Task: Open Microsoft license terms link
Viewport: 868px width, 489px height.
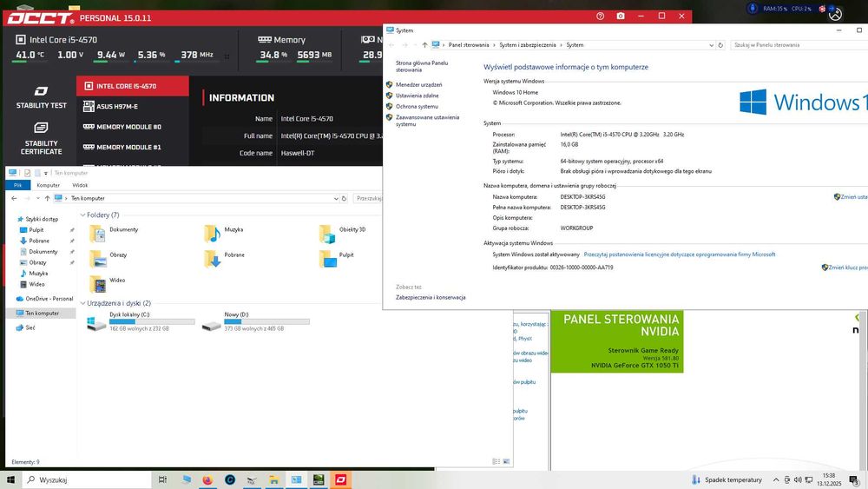Action: 680,254
